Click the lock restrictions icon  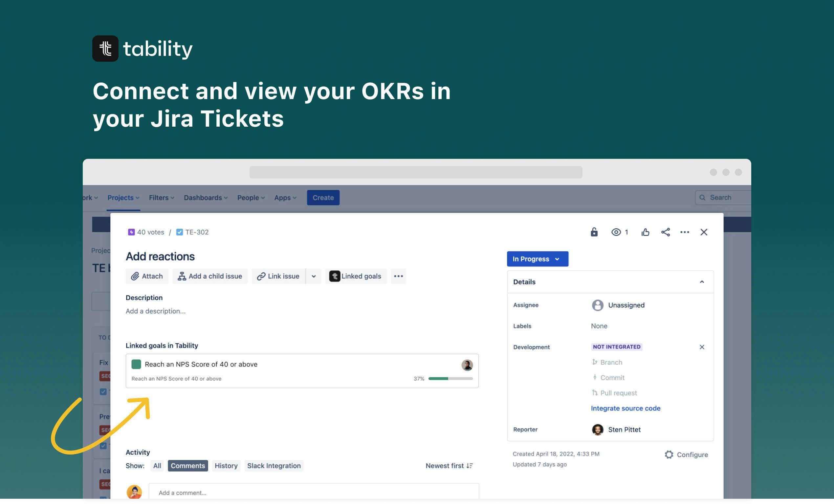pyautogui.click(x=594, y=232)
